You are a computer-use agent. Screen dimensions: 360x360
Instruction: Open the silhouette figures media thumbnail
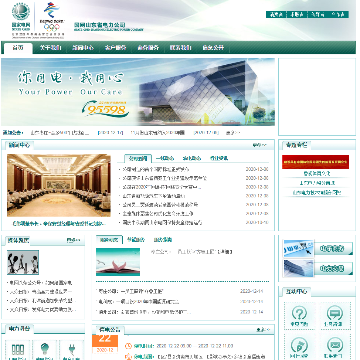(23, 262)
